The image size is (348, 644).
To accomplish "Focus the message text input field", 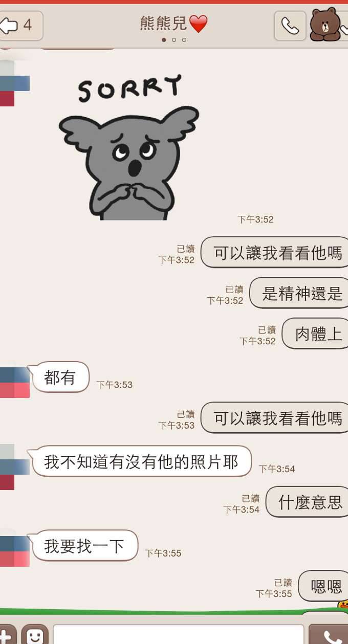I will (179, 635).
